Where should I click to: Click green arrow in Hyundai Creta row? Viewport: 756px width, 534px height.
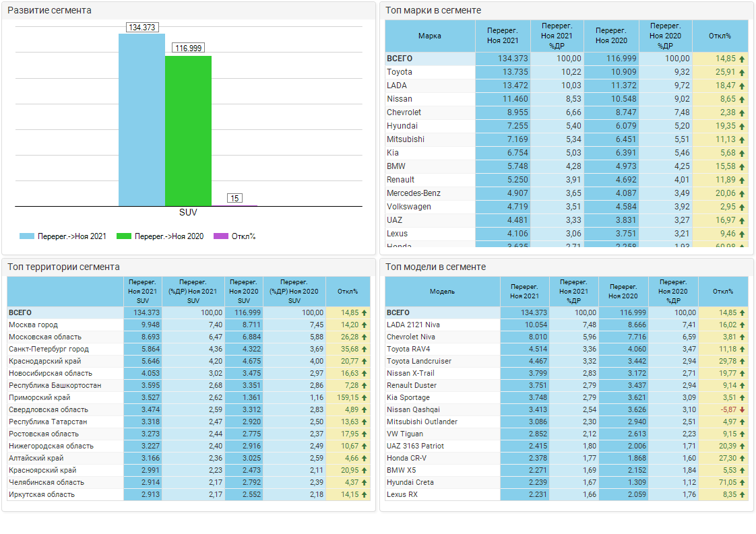coord(742,483)
